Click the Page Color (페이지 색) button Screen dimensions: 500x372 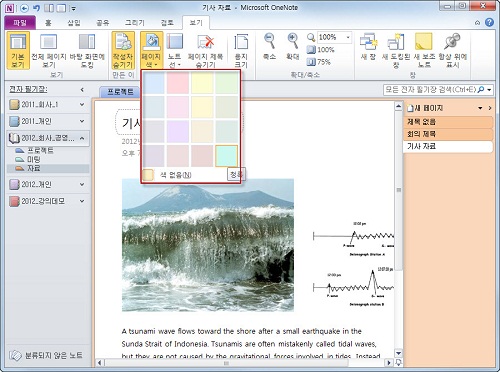coord(152,50)
